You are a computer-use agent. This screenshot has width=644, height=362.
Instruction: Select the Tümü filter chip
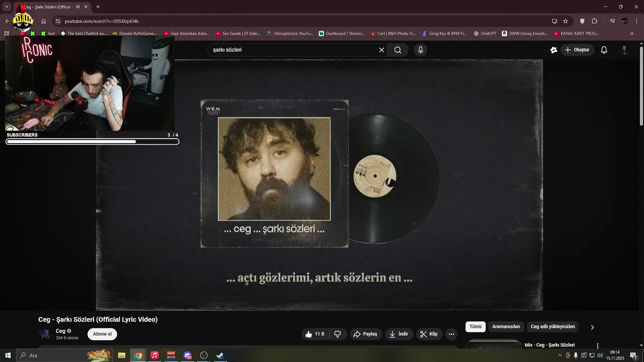pyautogui.click(x=475, y=327)
